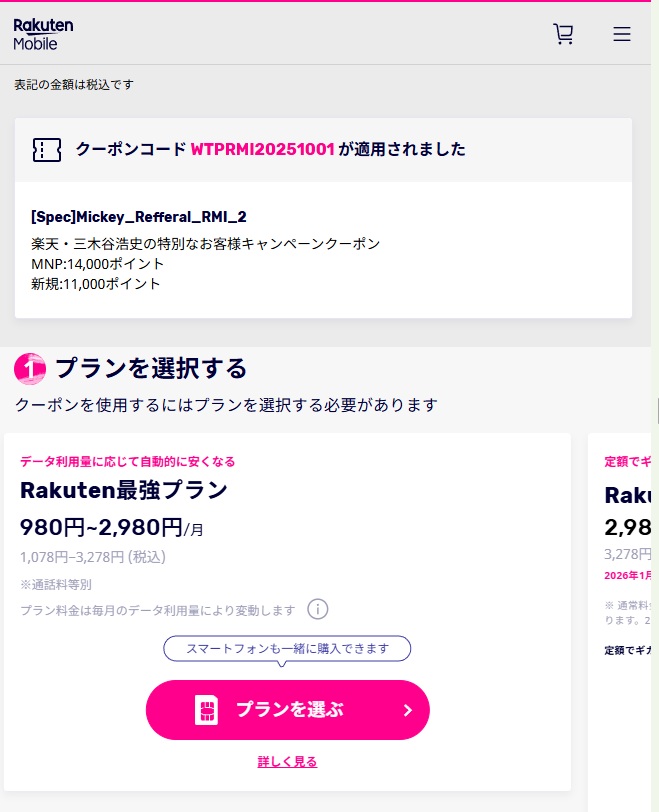
Task: Click coupon name [Spec]Mickey_Refferal_RMI_2
Action: [x=139, y=216]
